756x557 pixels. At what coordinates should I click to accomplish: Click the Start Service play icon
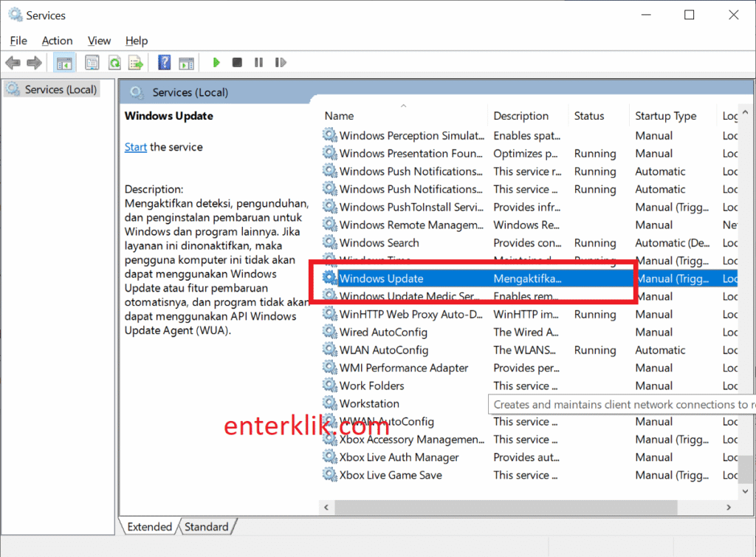point(216,63)
